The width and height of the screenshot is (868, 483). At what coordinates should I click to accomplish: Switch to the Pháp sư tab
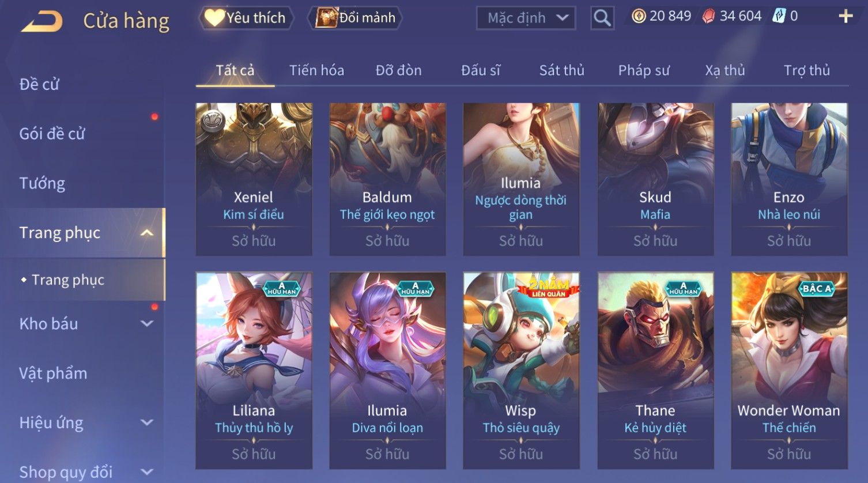click(644, 70)
